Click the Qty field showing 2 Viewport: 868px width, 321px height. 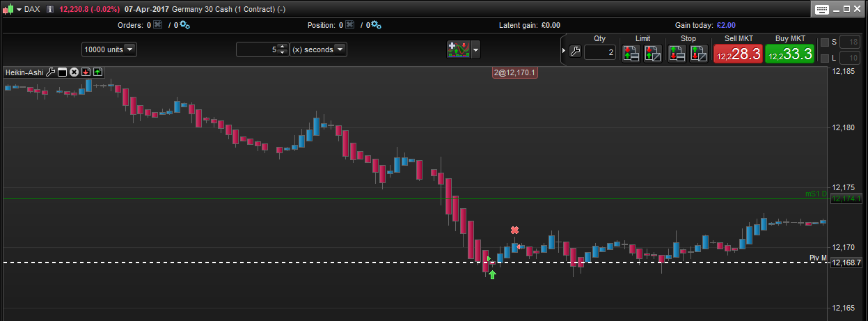600,52
